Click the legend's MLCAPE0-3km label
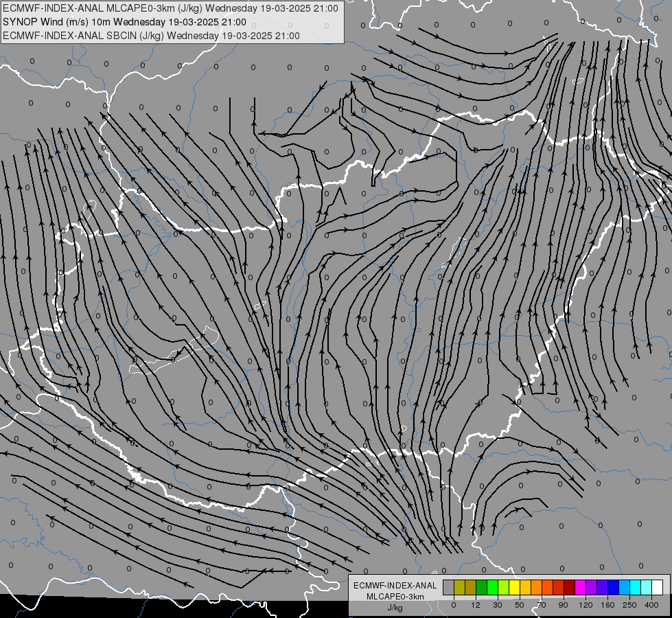 pyautogui.click(x=395, y=597)
